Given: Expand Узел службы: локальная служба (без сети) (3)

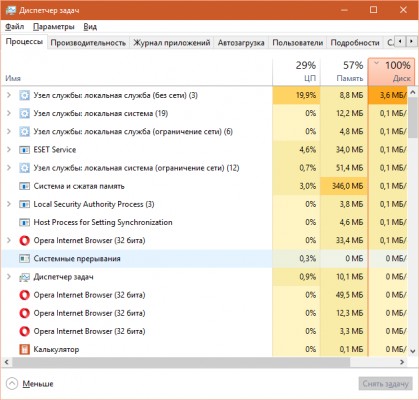Looking at the screenshot, I should point(9,95).
